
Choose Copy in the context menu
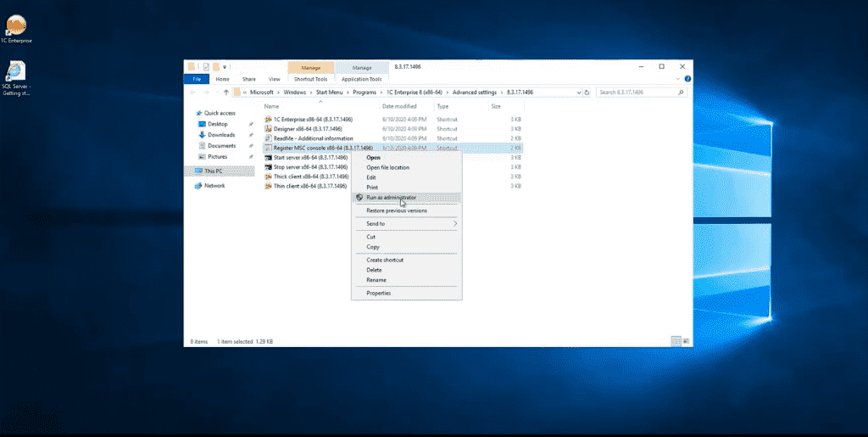(406, 246)
